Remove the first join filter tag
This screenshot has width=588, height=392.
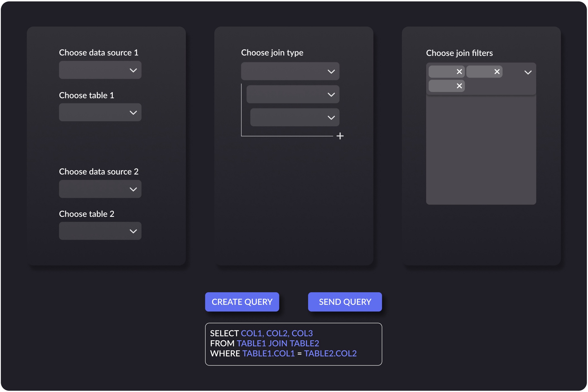(x=459, y=72)
